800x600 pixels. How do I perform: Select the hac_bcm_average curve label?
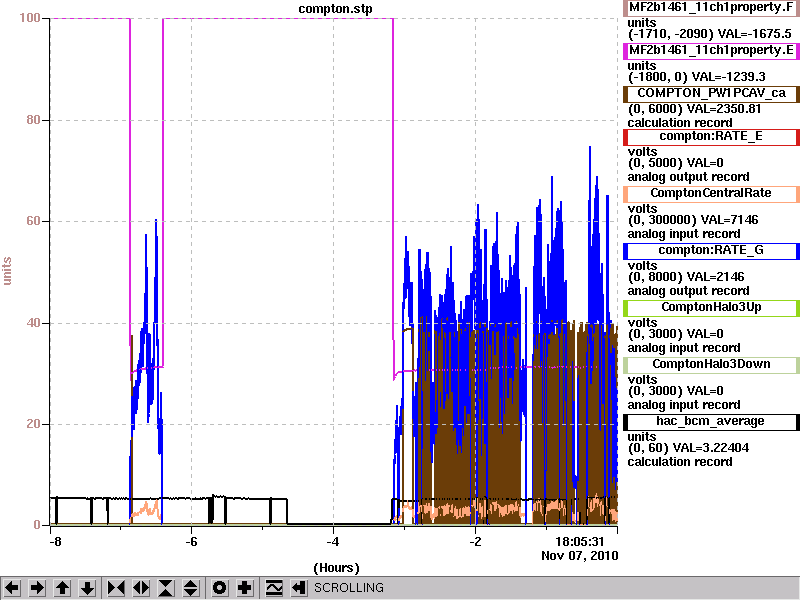(711, 421)
